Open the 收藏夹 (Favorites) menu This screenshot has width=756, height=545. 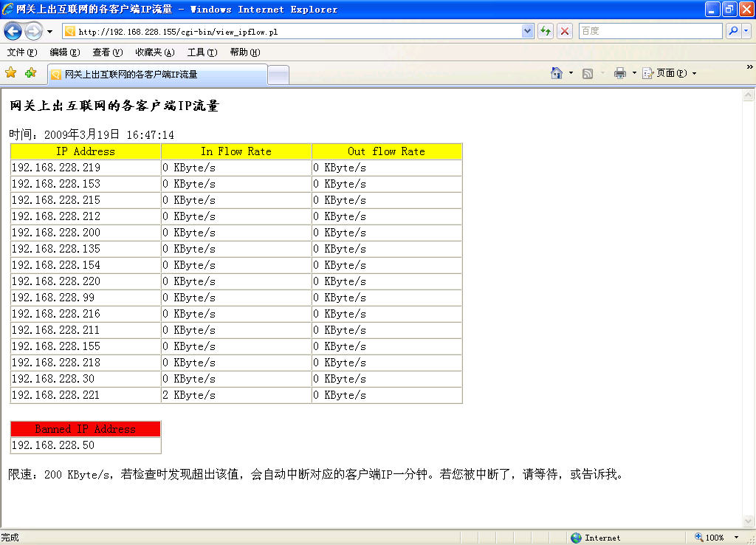(154, 52)
